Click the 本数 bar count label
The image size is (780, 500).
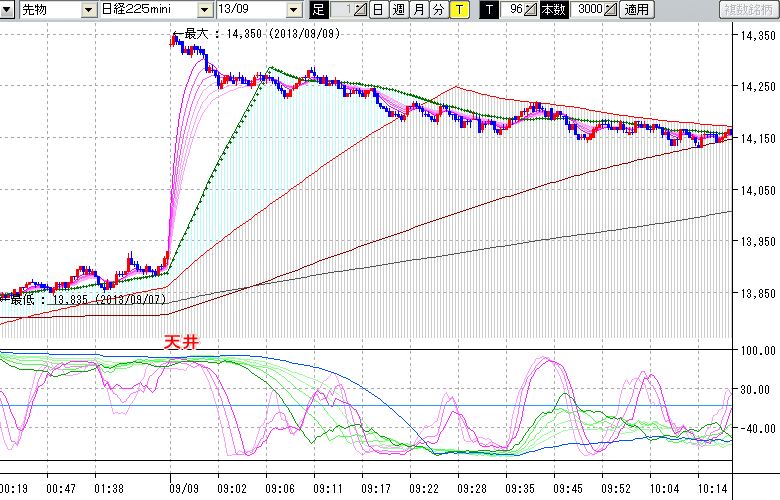pos(553,10)
